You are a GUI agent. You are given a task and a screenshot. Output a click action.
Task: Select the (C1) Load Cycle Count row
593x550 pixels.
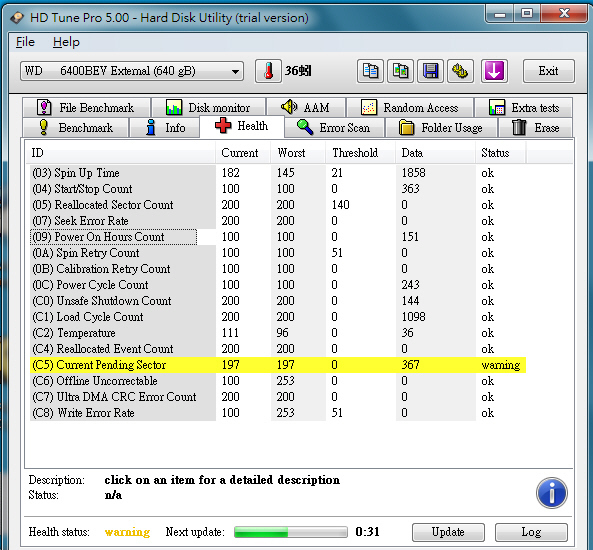click(x=278, y=317)
